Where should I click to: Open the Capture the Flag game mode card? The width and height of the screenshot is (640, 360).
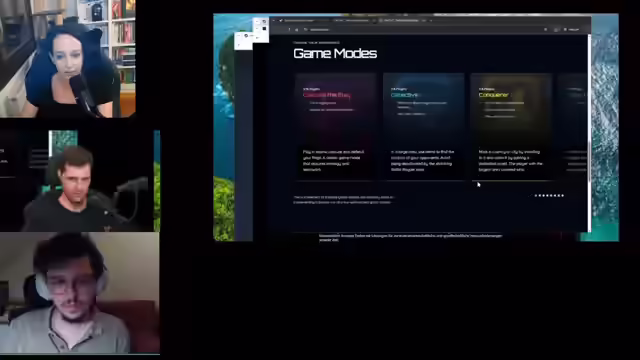tap(335, 127)
